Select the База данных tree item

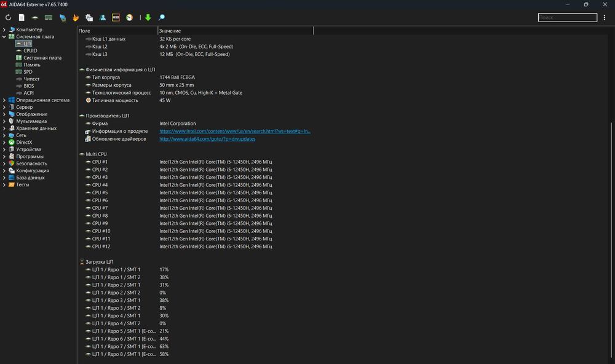pos(30,178)
